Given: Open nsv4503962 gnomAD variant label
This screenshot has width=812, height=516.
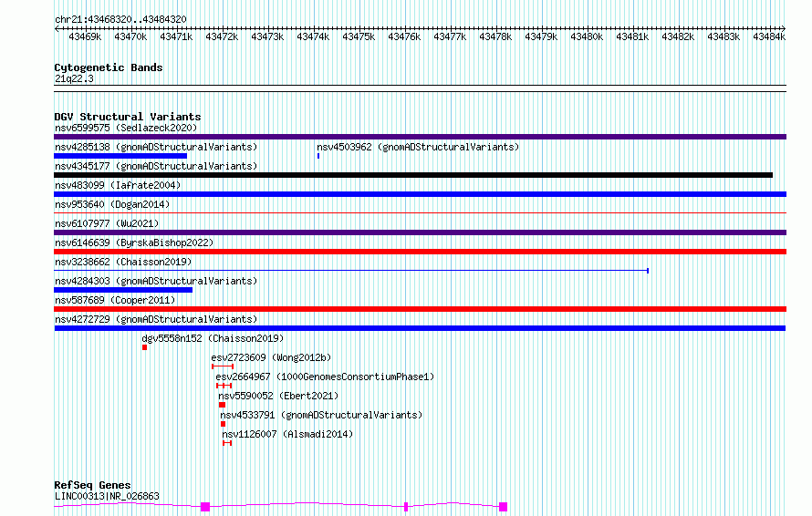Looking at the screenshot, I should pos(418,147).
